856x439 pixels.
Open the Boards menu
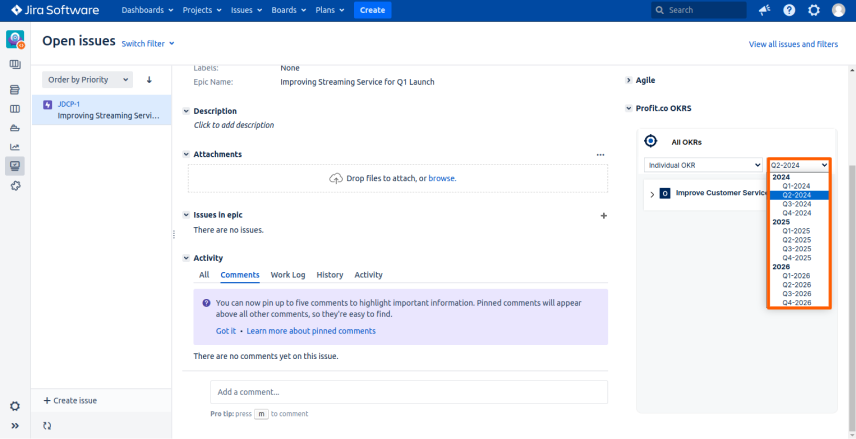click(289, 10)
